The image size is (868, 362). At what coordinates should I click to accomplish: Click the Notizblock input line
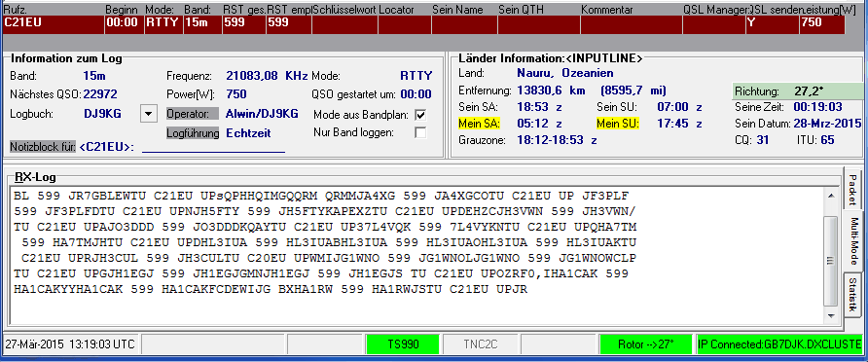tap(214, 147)
